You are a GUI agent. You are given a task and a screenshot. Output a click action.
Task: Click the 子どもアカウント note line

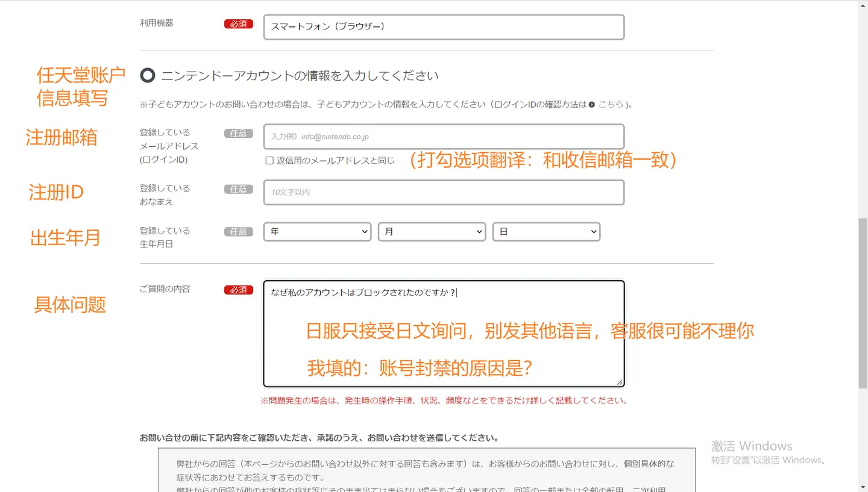click(x=386, y=104)
